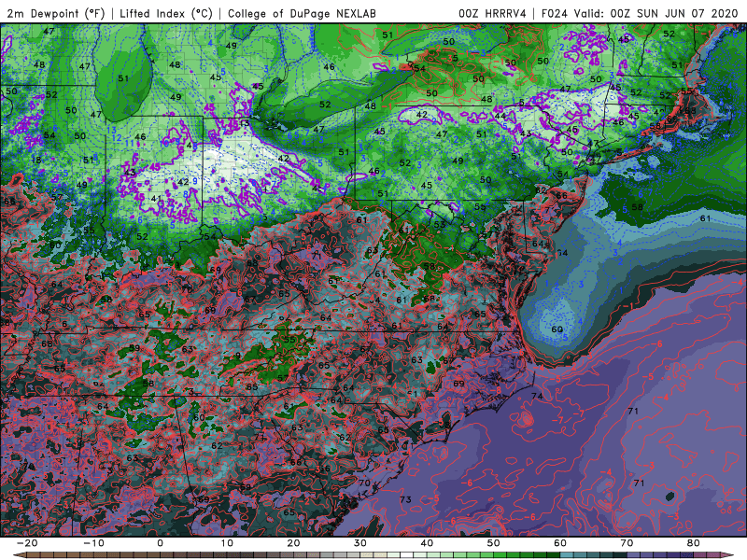Click the 80 label on the color scale

click(694, 543)
